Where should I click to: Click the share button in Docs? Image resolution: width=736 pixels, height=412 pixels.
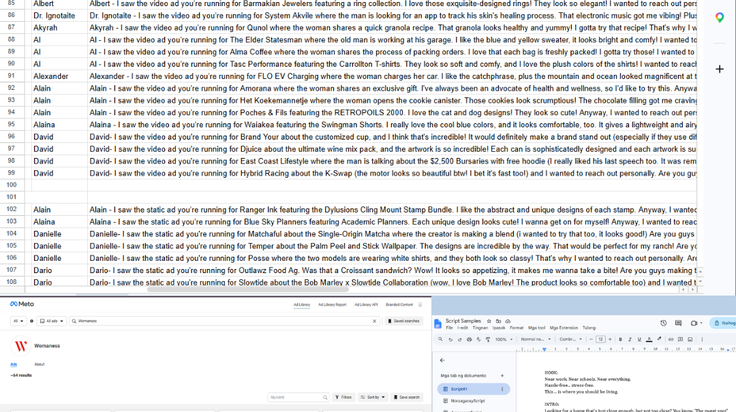tap(723, 323)
